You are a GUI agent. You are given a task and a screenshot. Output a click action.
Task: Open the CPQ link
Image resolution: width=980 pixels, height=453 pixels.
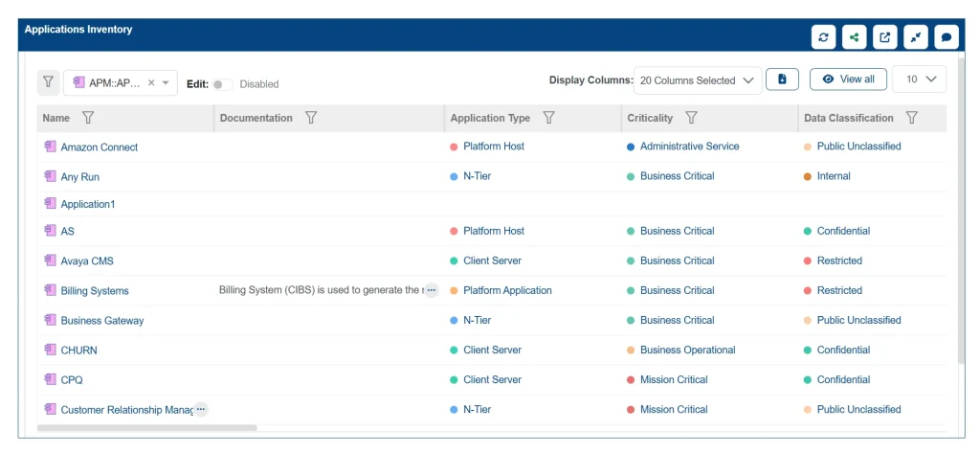[71, 380]
